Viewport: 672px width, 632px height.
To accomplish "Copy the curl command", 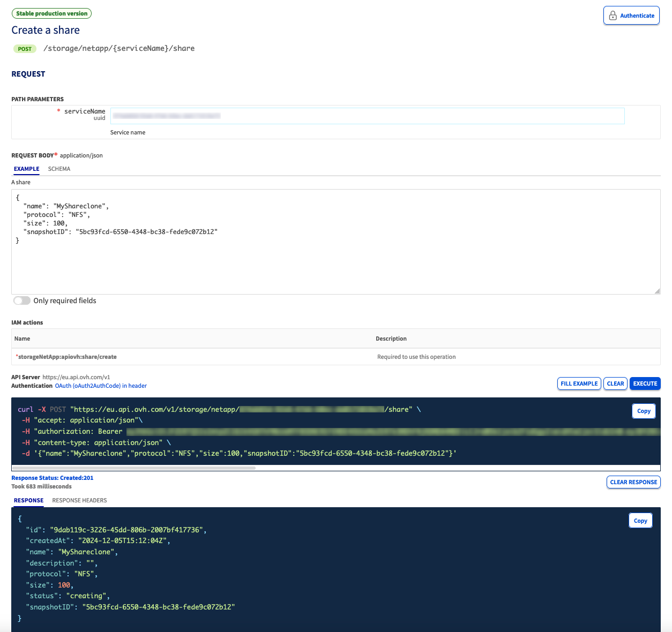I will pos(644,411).
